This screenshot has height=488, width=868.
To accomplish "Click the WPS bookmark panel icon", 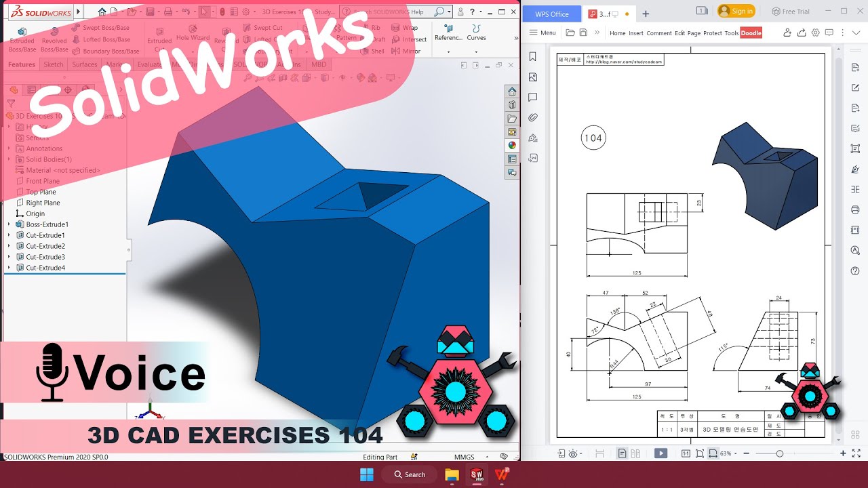I will (533, 57).
